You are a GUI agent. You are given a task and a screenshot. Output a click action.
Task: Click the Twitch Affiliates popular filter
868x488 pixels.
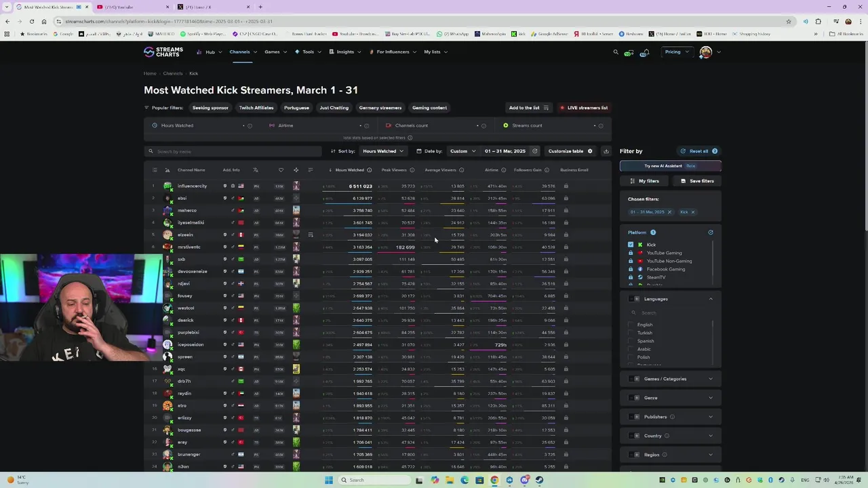coord(256,108)
